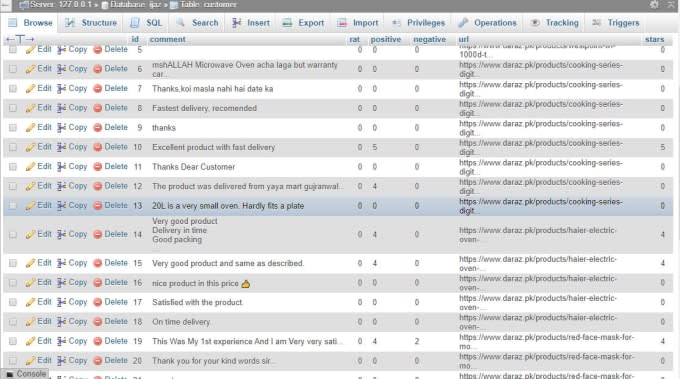
Task: Select checkbox of row id 8
Action: point(13,108)
